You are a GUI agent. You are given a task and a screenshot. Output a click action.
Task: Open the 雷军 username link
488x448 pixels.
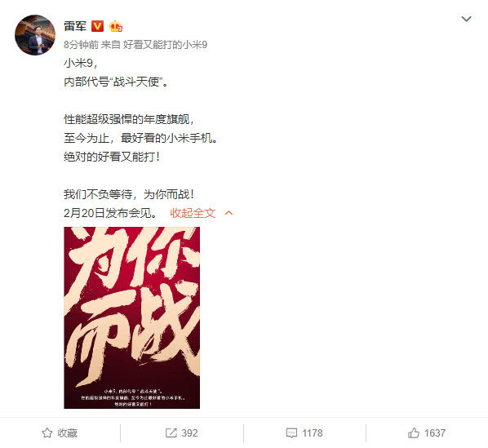click(x=75, y=26)
